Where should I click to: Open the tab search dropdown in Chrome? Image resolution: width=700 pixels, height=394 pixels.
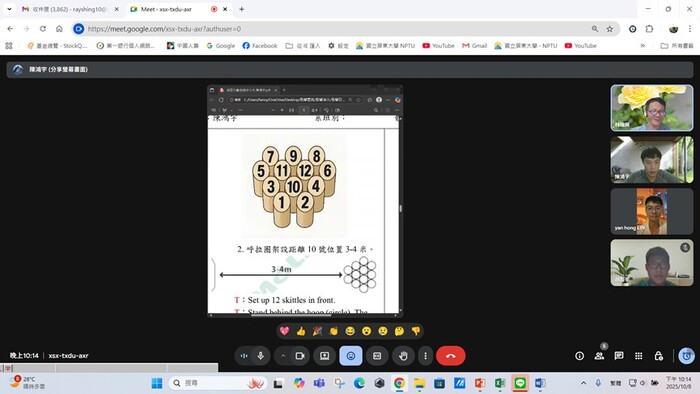pos(9,9)
